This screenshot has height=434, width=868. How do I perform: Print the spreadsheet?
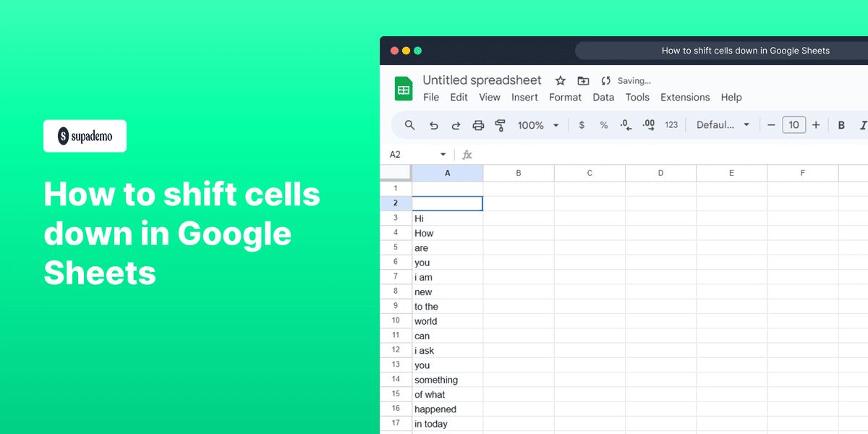coord(478,124)
